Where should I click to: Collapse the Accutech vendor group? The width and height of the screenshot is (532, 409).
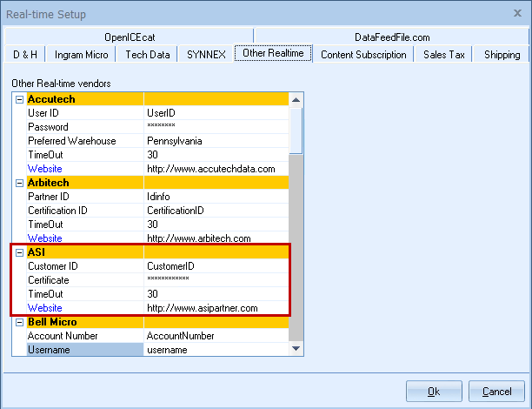(x=19, y=99)
